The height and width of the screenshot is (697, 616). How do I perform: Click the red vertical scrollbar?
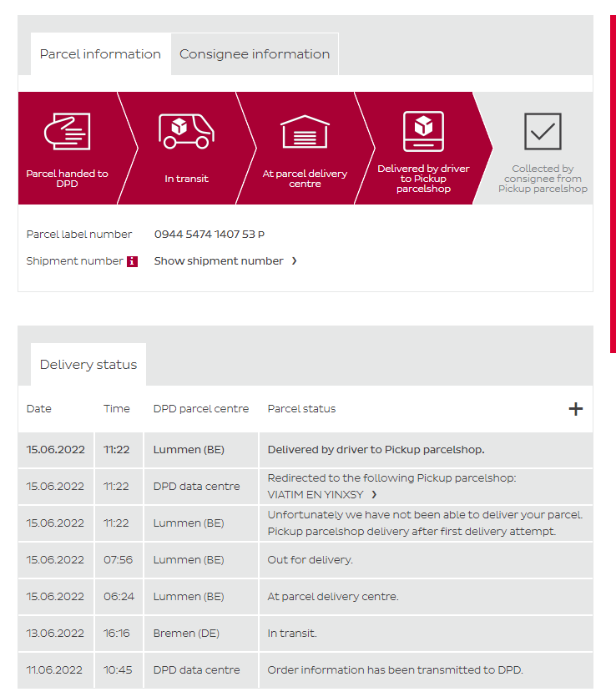coord(613,184)
